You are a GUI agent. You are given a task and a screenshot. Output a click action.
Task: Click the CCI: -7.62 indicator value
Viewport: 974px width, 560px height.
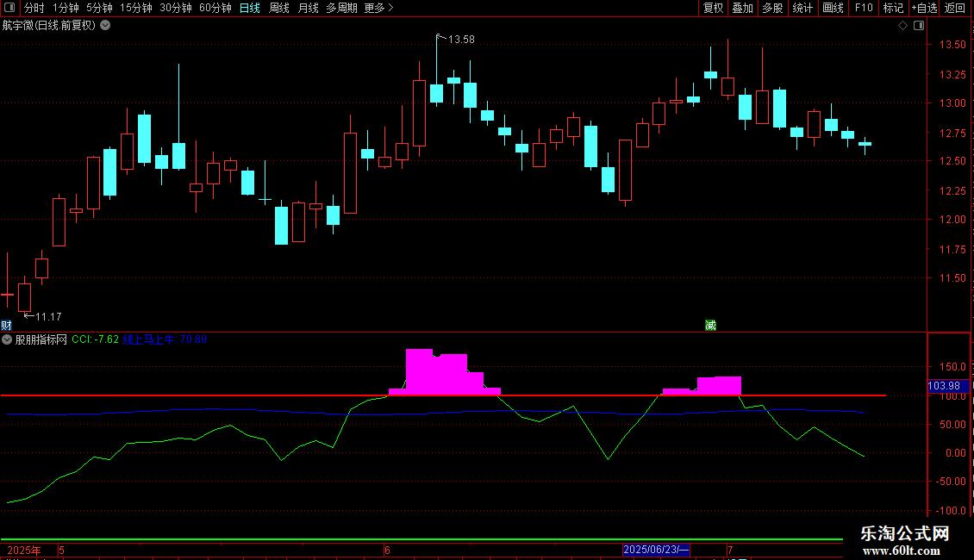click(x=95, y=339)
